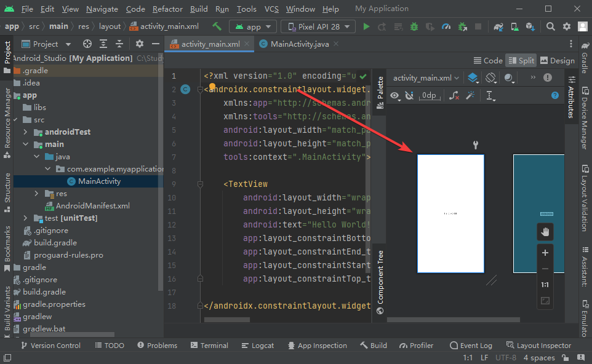Open the SDK Manager toolbar icon
The width and height of the screenshot is (592, 364).
[x=530, y=27]
